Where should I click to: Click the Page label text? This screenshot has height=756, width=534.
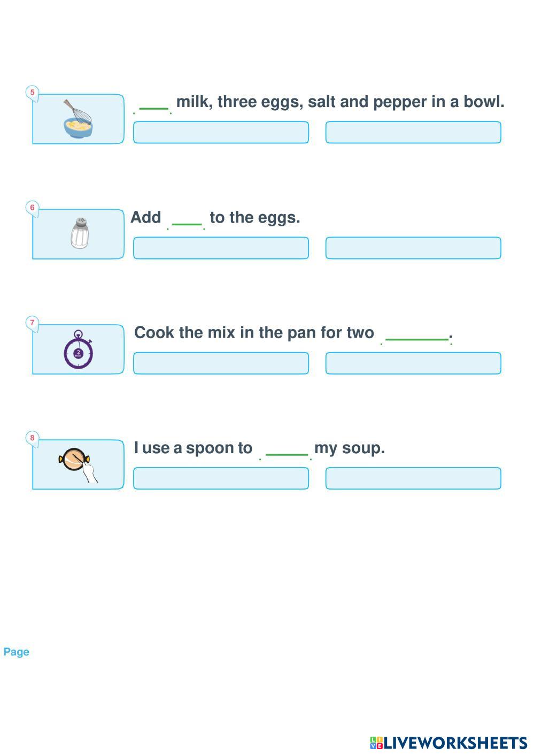(x=16, y=652)
